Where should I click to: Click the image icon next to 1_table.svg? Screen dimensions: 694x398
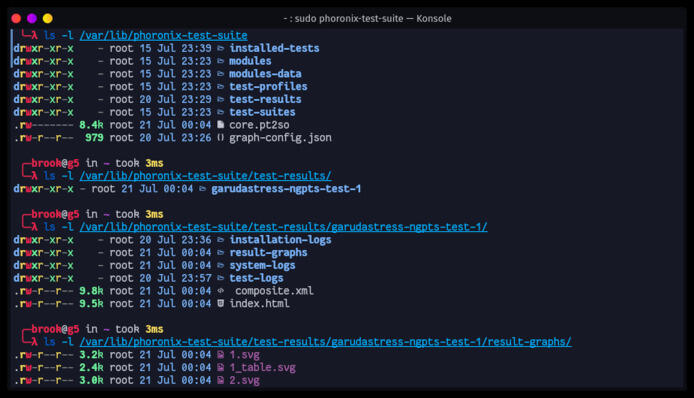pos(220,368)
